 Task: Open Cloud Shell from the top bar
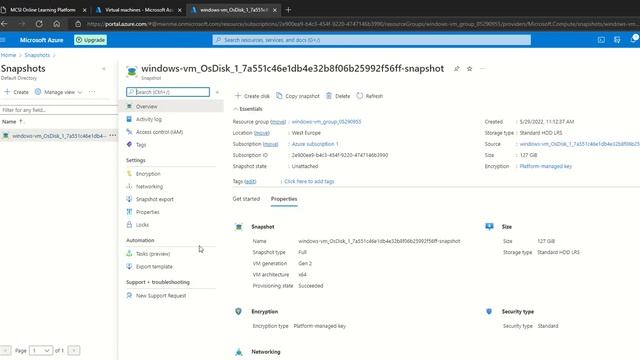tap(601, 40)
